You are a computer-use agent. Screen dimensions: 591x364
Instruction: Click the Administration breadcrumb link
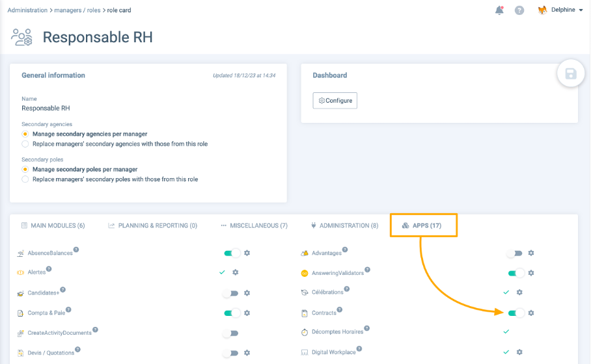pos(27,10)
